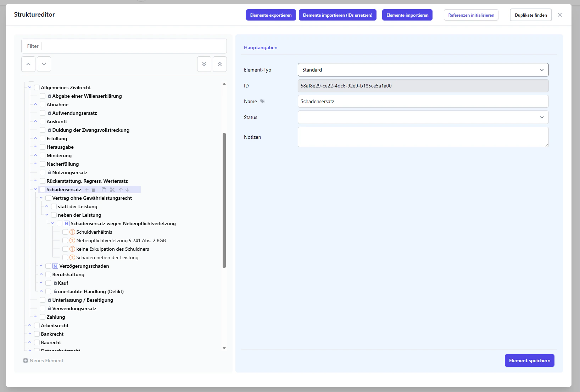Copy the Schadensersatz element
580x392 pixels.
(104, 190)
